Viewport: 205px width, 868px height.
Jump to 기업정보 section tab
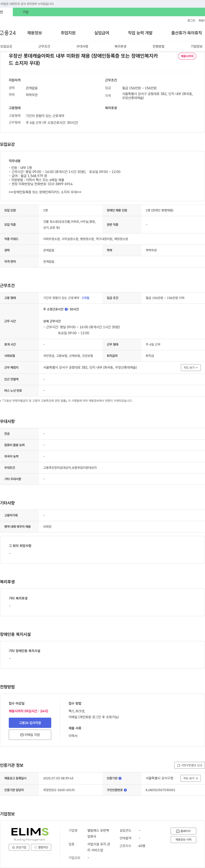[197, 46]
